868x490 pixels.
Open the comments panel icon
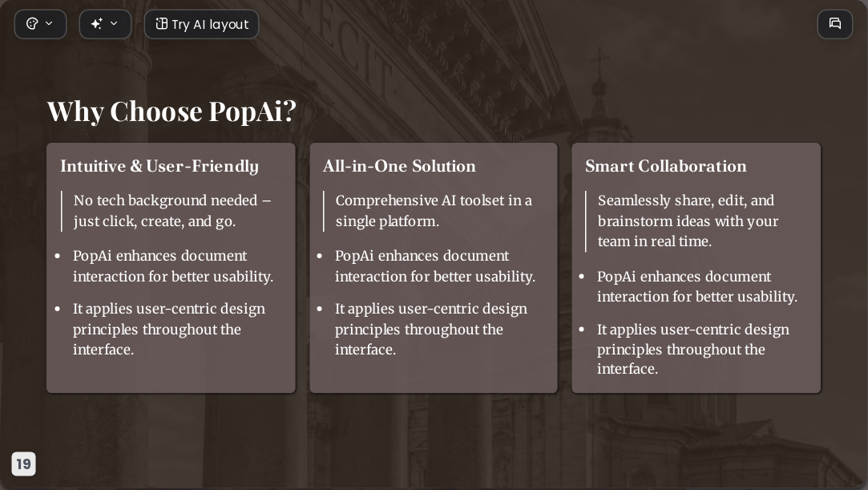point(835,24)
